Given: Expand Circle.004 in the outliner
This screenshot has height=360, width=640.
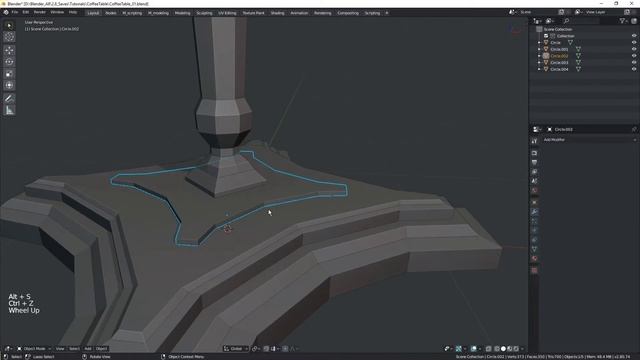Looking at the screenshot, I should tap(539, 69).
